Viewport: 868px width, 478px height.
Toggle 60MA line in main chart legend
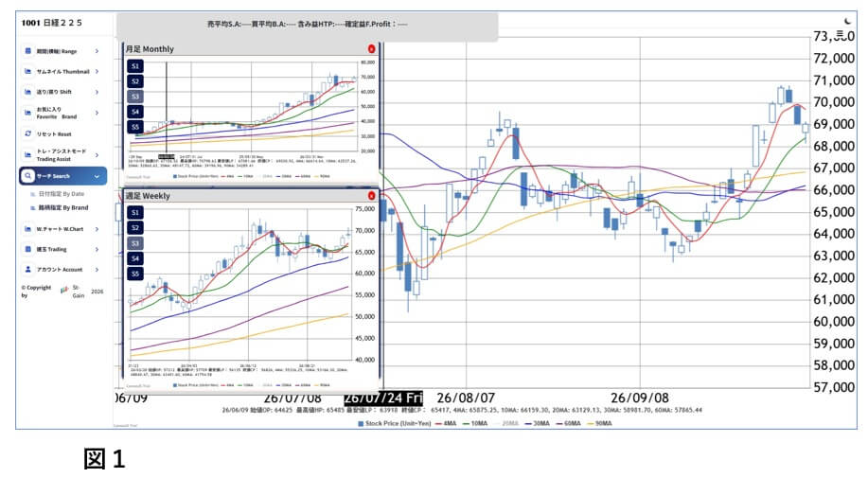pos(569,423)
